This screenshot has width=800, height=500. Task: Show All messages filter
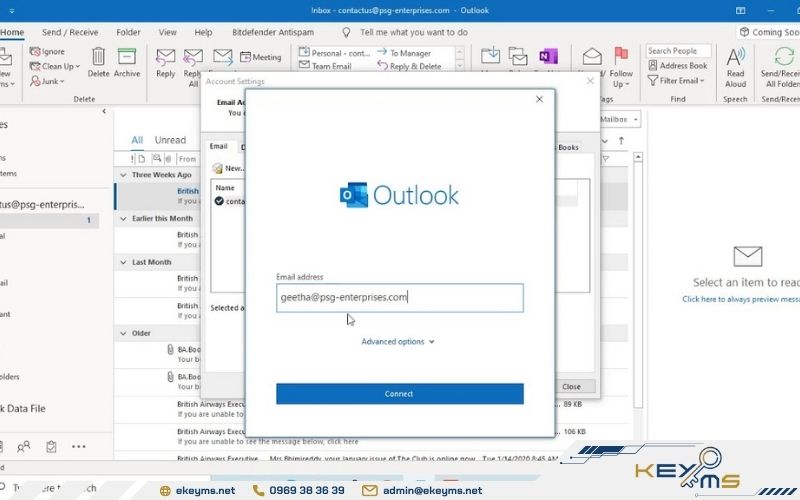point(137,140)
